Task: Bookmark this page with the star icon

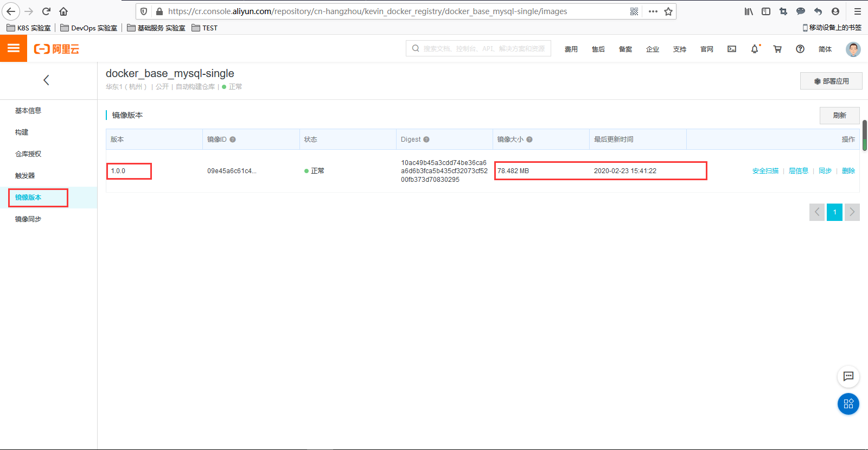Action: pyautogui.click(x=668, y=11)
